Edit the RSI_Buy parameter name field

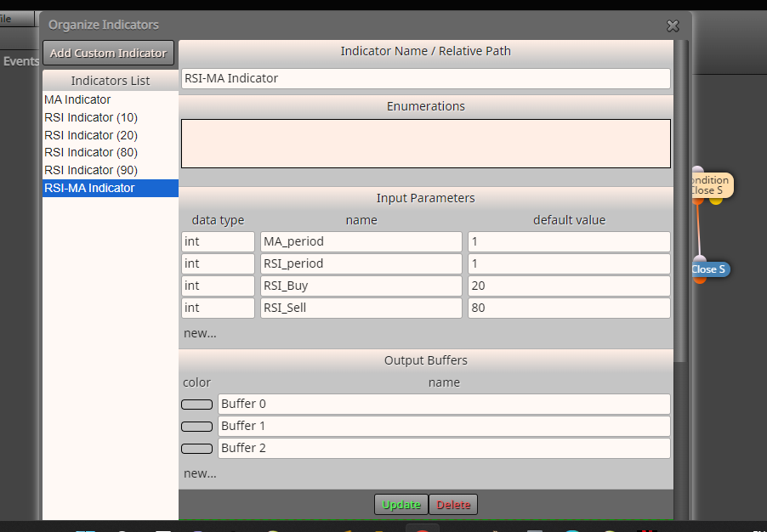point(361,286)
